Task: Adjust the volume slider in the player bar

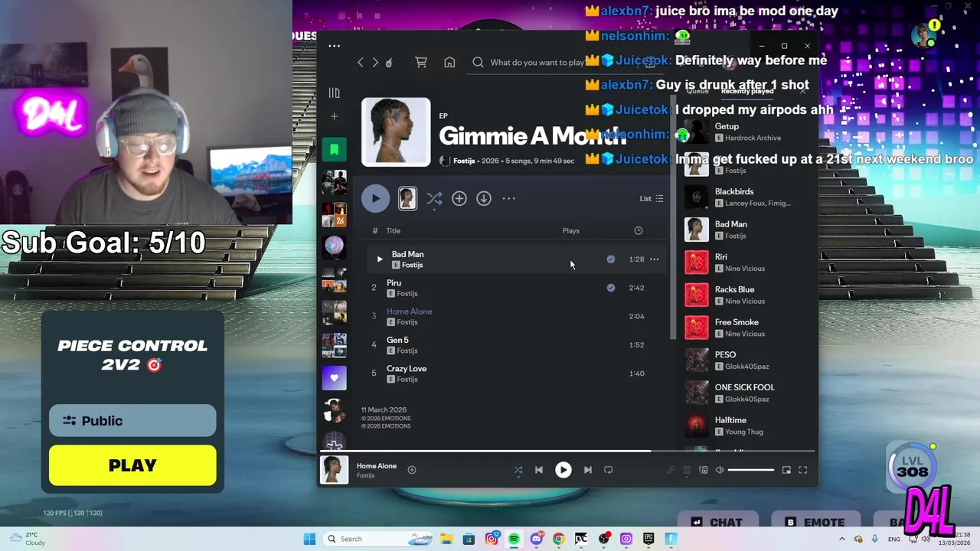Action: (750, 470)
